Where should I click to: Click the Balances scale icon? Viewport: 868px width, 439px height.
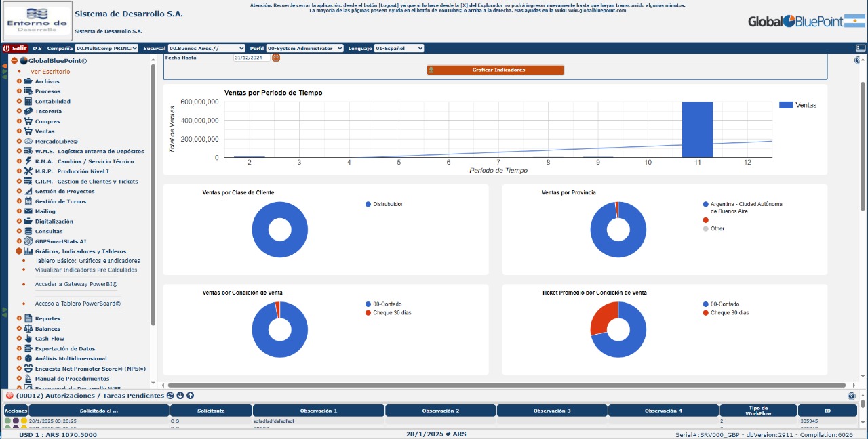28,329
